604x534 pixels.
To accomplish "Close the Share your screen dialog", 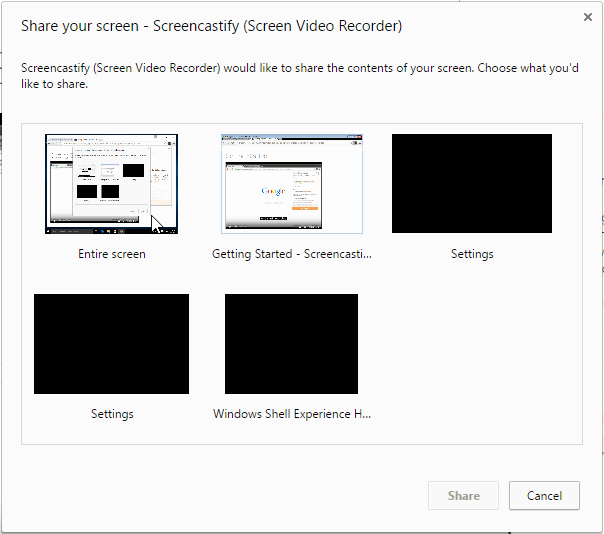I will click(x=587, y=17).
